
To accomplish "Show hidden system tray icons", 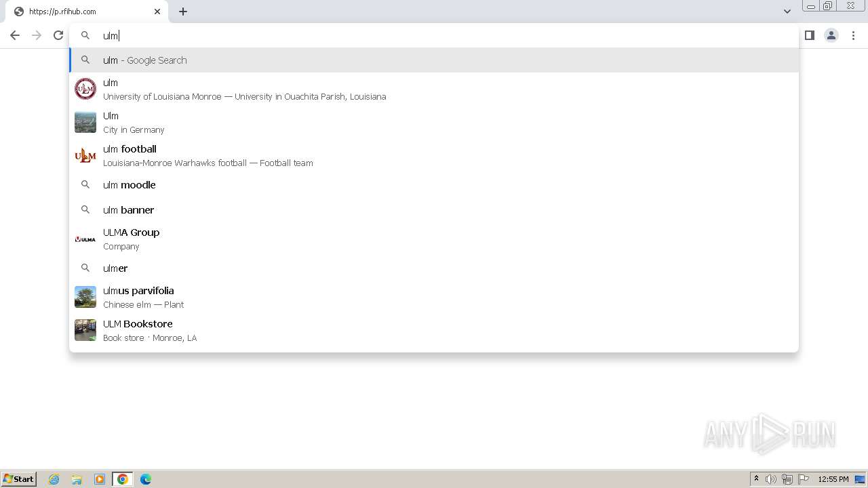I will click(x=756, y=479).
